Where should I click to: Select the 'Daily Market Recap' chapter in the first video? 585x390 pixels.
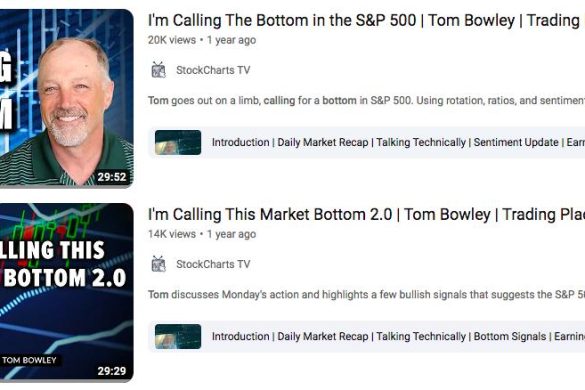coord(323,142)
